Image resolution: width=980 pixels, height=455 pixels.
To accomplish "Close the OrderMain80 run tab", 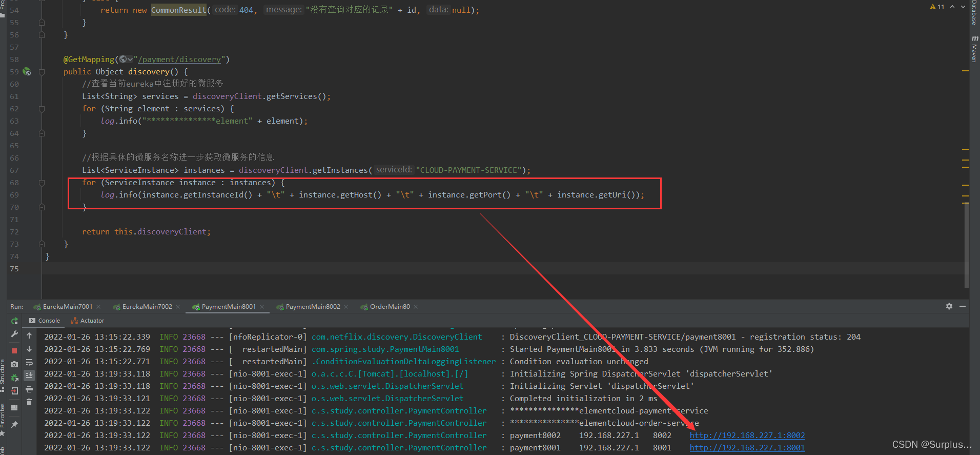I will pyautogui.click(x=416, y=307).
